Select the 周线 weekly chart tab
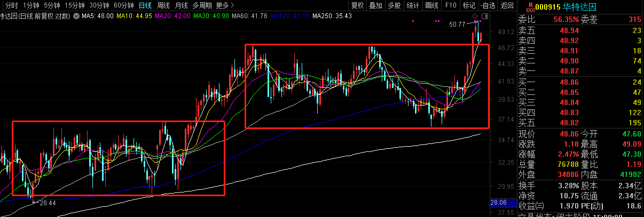644x217 pixels. coord(163,5)
